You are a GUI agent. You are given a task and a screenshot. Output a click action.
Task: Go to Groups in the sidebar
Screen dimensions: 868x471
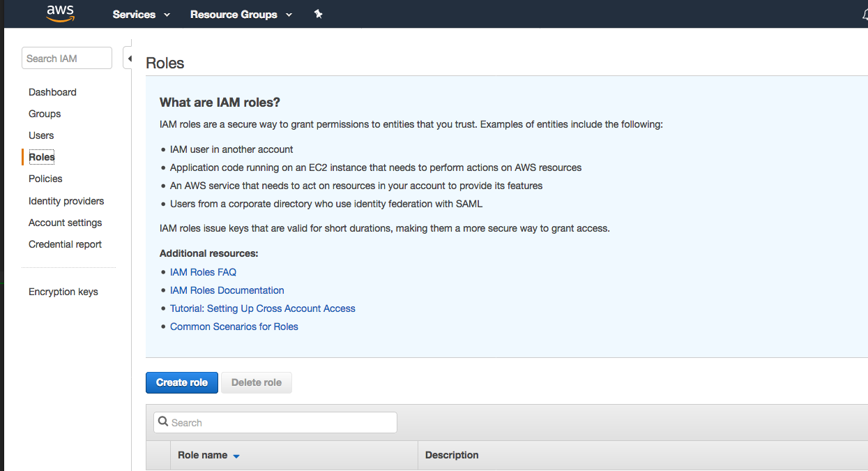pos(45,114)
